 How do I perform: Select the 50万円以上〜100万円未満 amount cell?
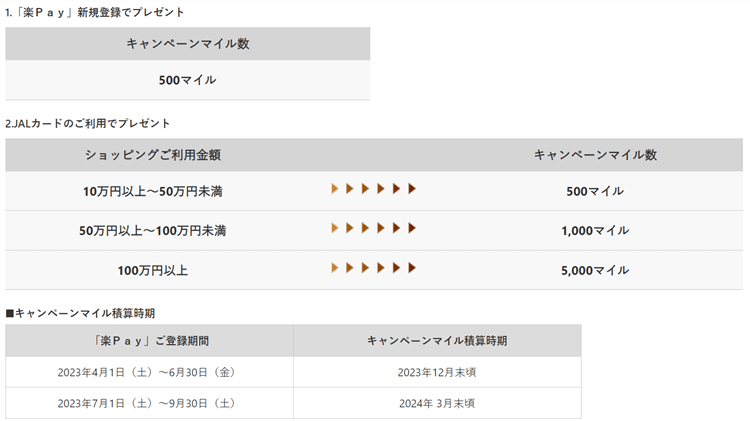(153, 231)
